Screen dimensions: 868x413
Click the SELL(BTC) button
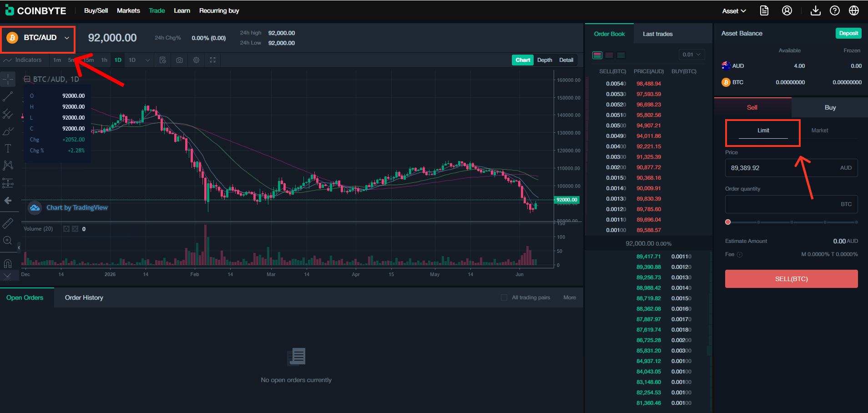coord(792,279)
